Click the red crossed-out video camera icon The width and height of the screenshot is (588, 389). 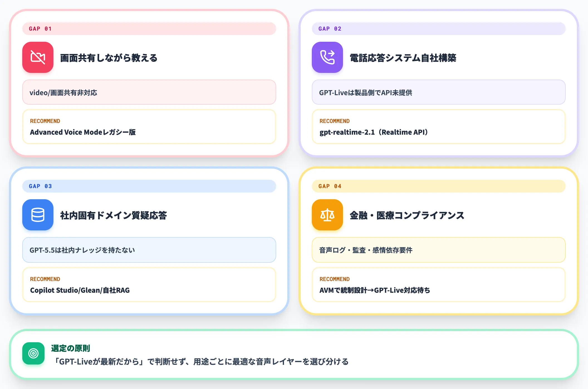pos(38,57)
